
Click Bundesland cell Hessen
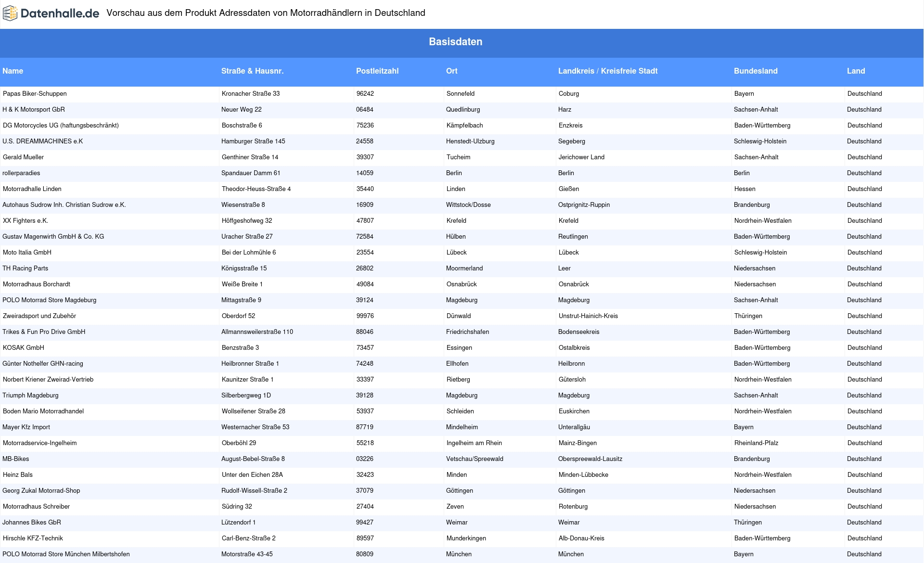[745, 189]
